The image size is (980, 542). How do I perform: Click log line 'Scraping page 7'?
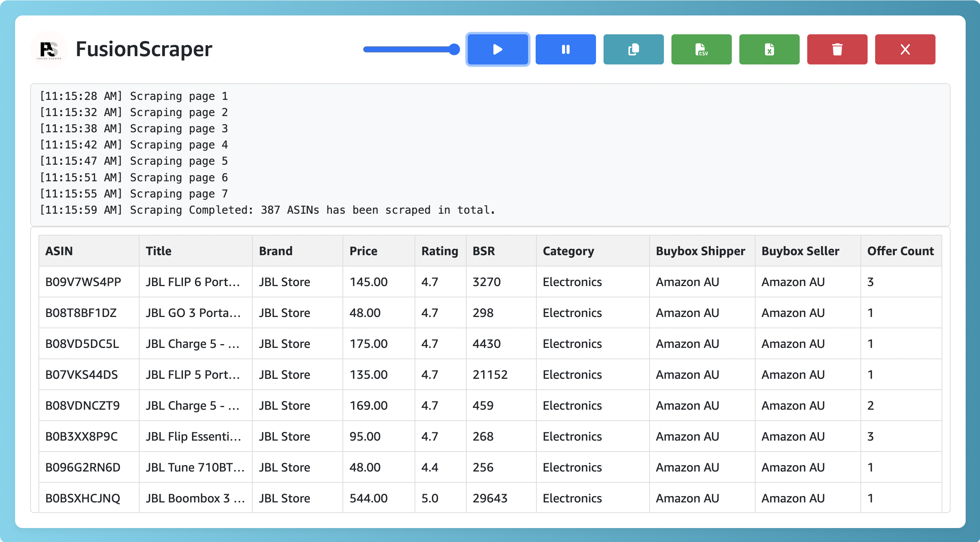[x=134, y=194]
